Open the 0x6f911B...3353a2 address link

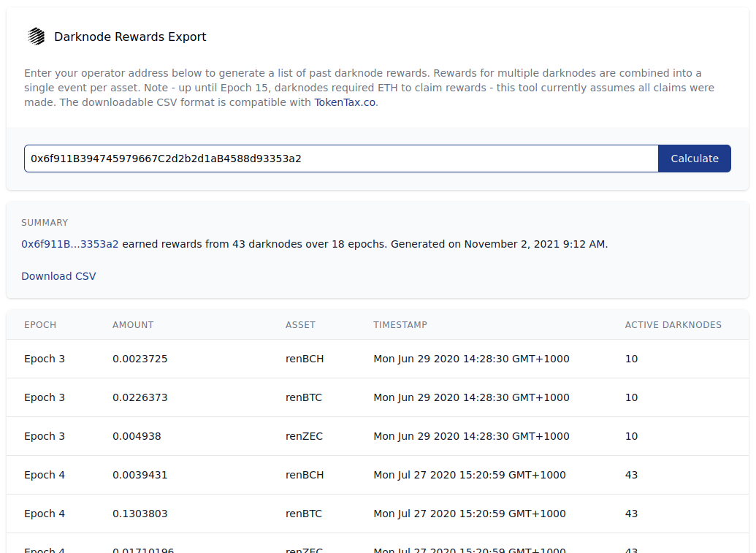point(70,244)
